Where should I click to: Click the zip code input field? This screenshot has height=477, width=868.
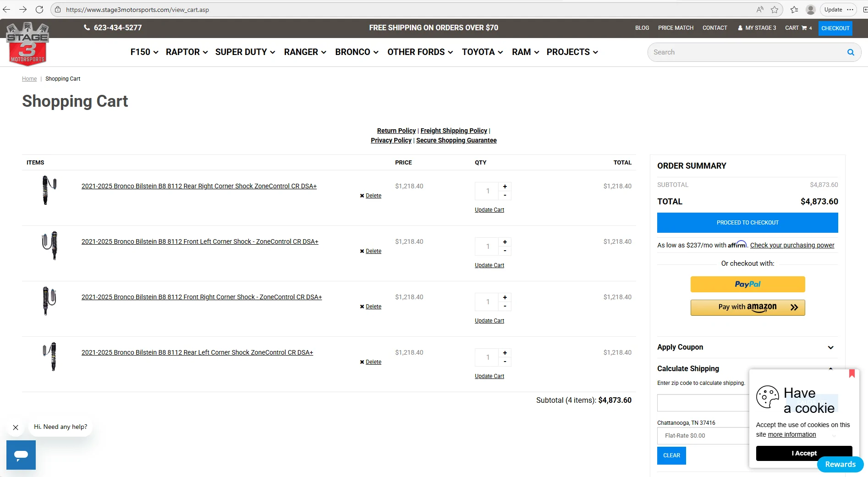click(x=703, y=403)
